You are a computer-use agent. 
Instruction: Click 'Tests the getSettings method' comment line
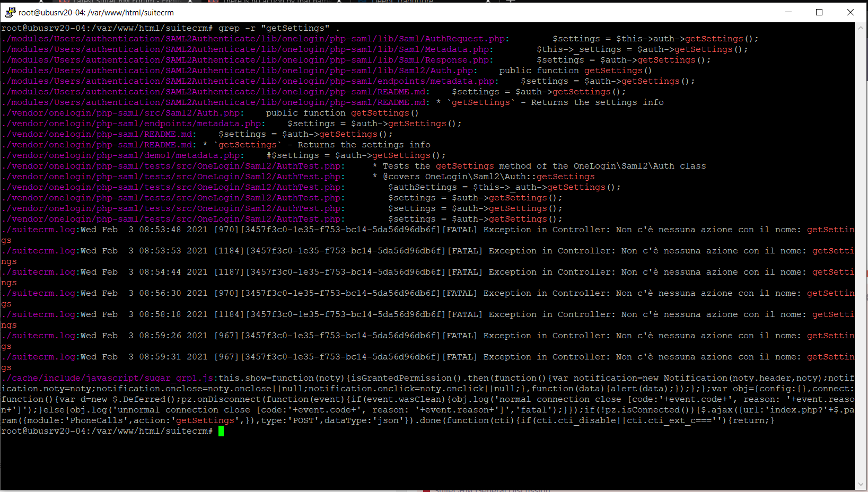click(x=539, y=166)
